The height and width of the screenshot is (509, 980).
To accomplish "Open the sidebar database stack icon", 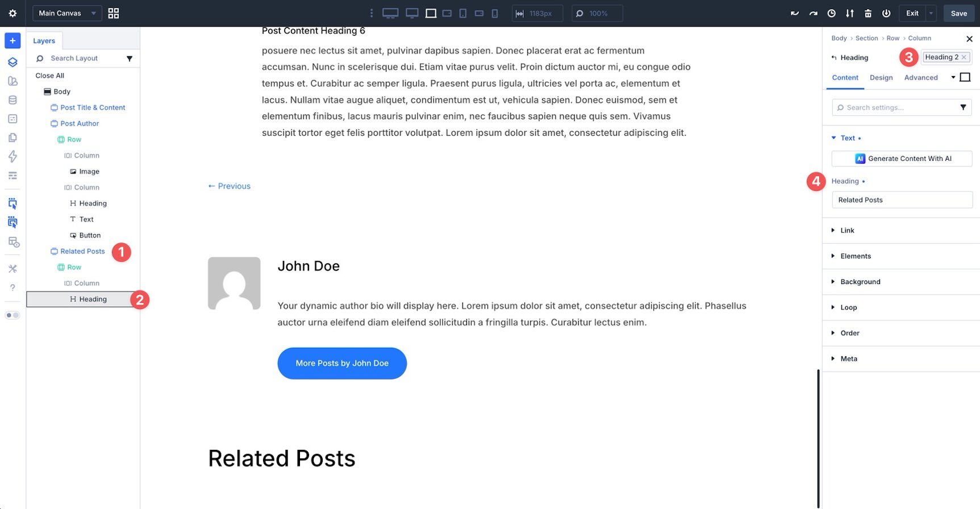I will tap(12, 100).
